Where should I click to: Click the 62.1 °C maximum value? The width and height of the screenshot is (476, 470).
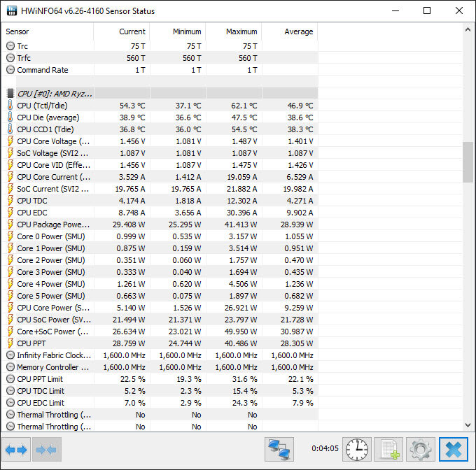coord(244,106)
